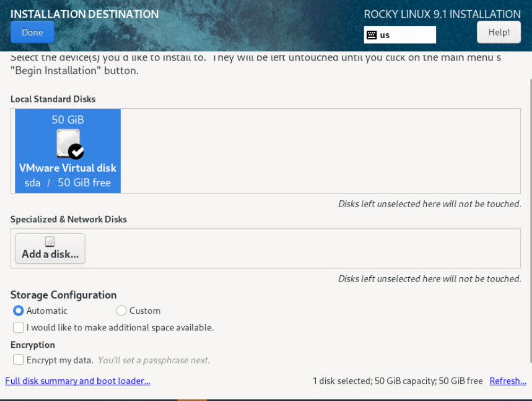Click the small disk icon above 'Add a disk'

[x=50, y=242]
